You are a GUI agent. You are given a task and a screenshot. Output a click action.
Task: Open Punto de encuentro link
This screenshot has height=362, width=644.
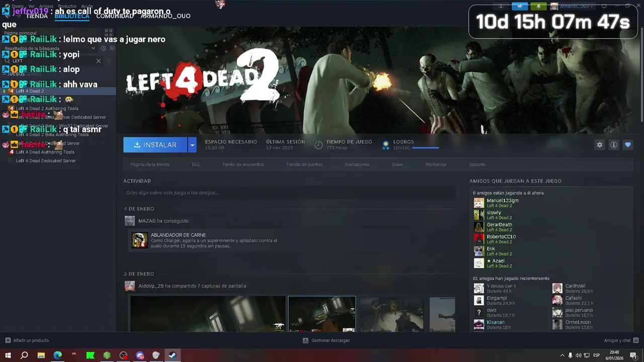243,164
